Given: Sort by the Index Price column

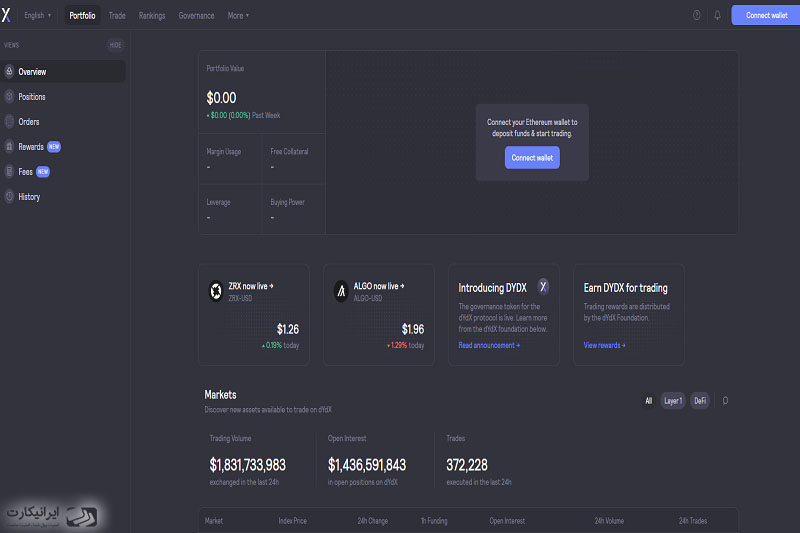Looking at the screenshot, I should (x=292, y=521).
